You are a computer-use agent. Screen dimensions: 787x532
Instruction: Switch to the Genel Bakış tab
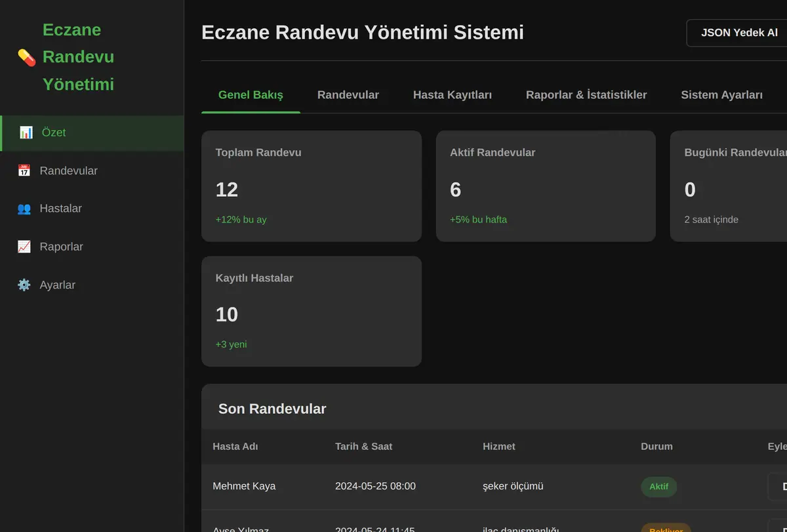(x=251, y=95)
